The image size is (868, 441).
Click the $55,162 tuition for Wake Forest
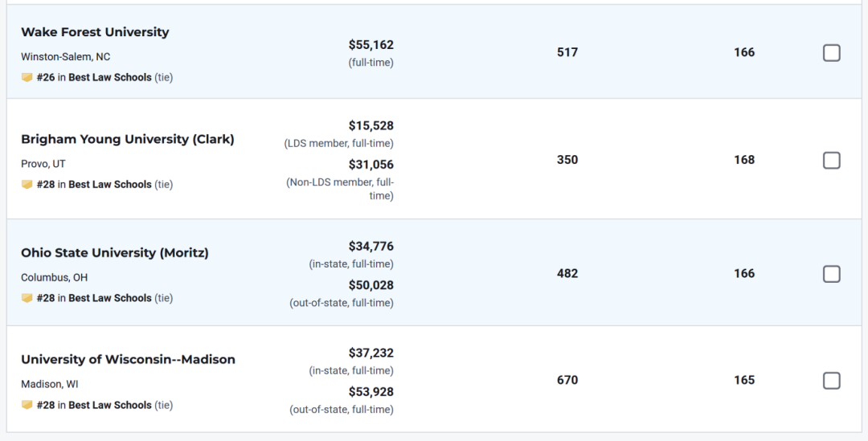371,45
